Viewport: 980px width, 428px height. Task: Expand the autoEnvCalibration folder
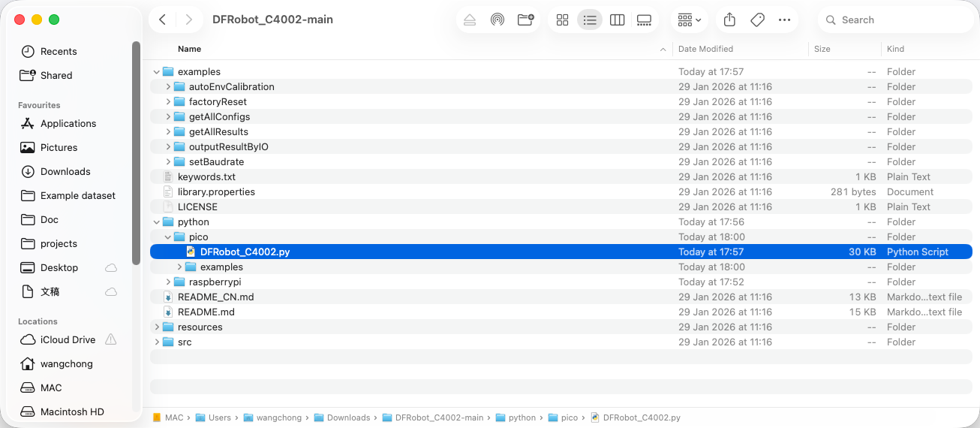point(168,87)
